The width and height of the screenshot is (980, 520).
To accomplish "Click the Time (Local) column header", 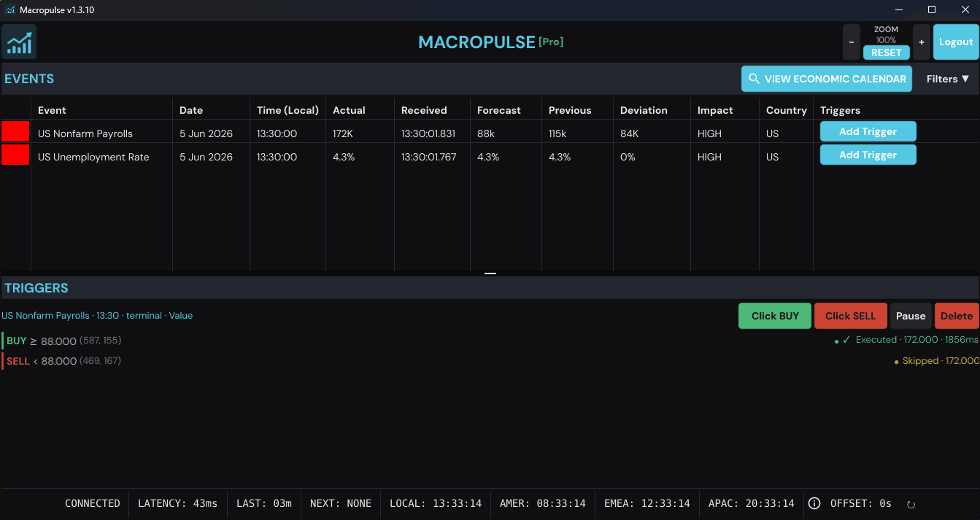I will click(288, 110).
